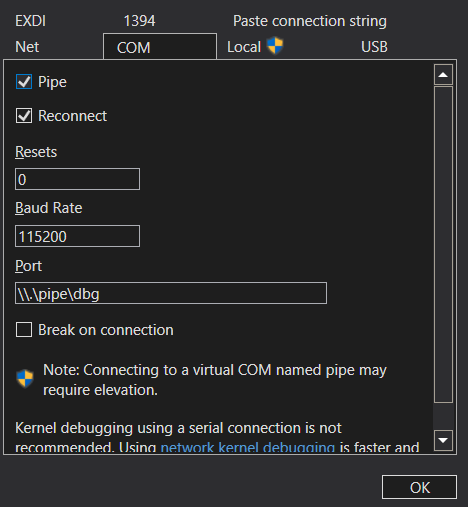Click the Port label
The image size is (468, 507).
28,266
